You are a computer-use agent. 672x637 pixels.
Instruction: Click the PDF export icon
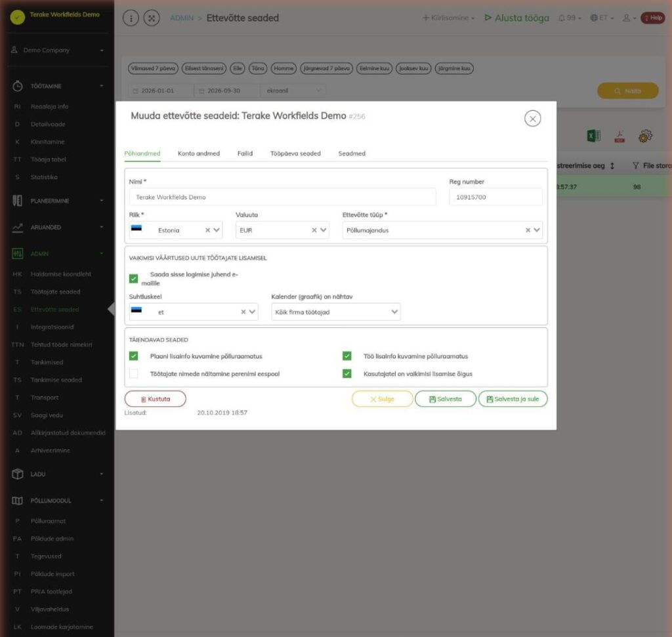[x=619, y=136]
